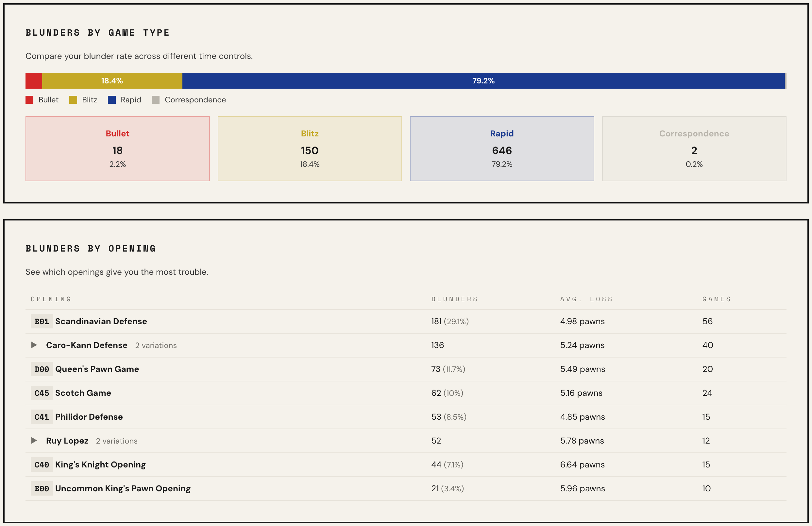This screenshot has height=526, width=812.
Task: Click the Correspondence gray legend swatch
Action: coord(156,100)
